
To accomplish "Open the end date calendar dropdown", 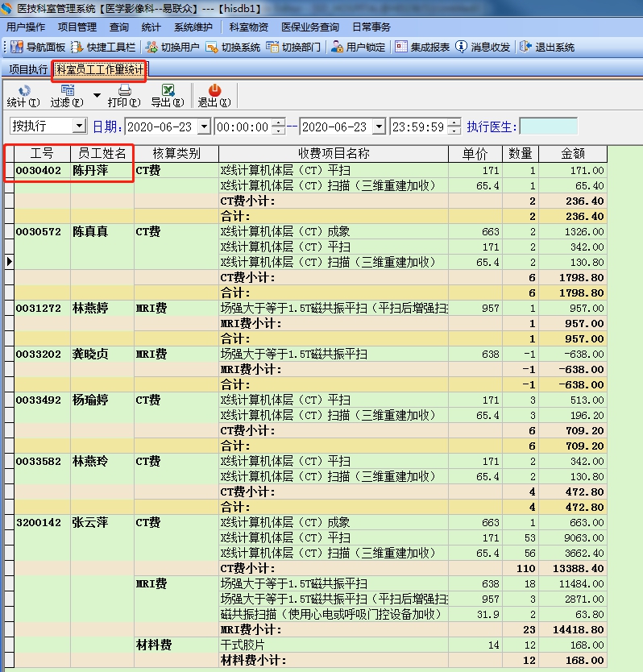I will coord(379,127).
